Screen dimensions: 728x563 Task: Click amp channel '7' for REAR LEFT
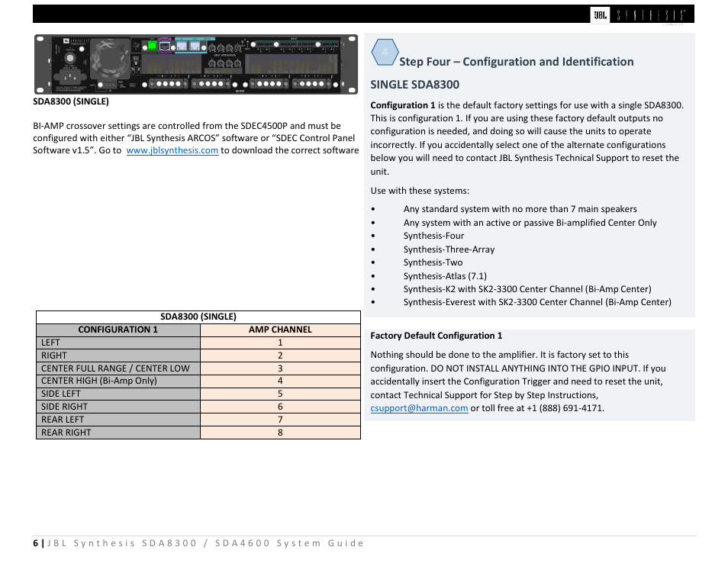pos(280,420)
